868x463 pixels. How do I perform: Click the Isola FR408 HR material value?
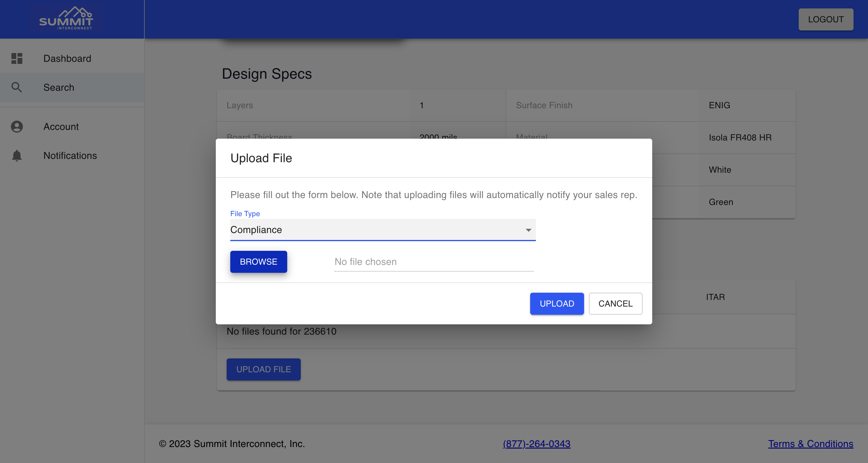[x=740, y=137]
